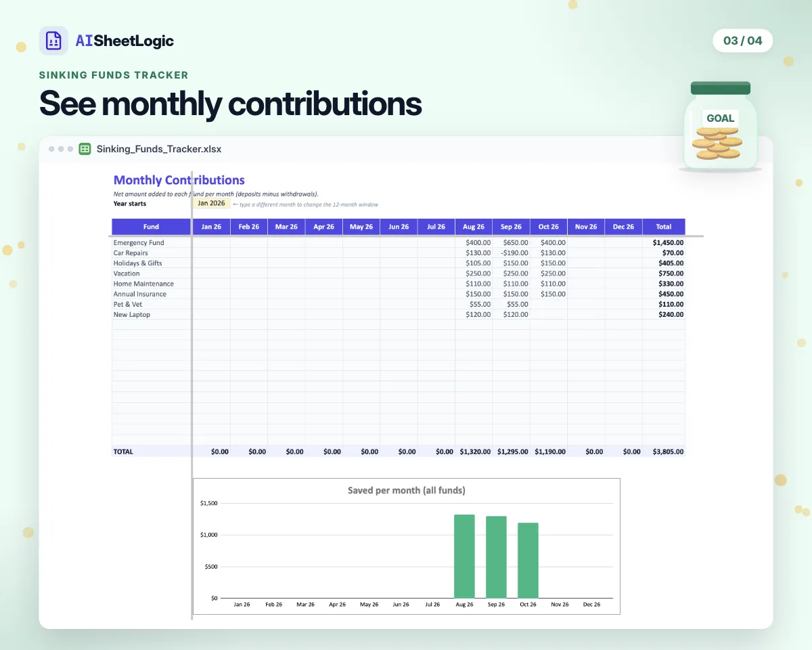
Task: Click the Annual Insurance row label
Action: point(140,294)
